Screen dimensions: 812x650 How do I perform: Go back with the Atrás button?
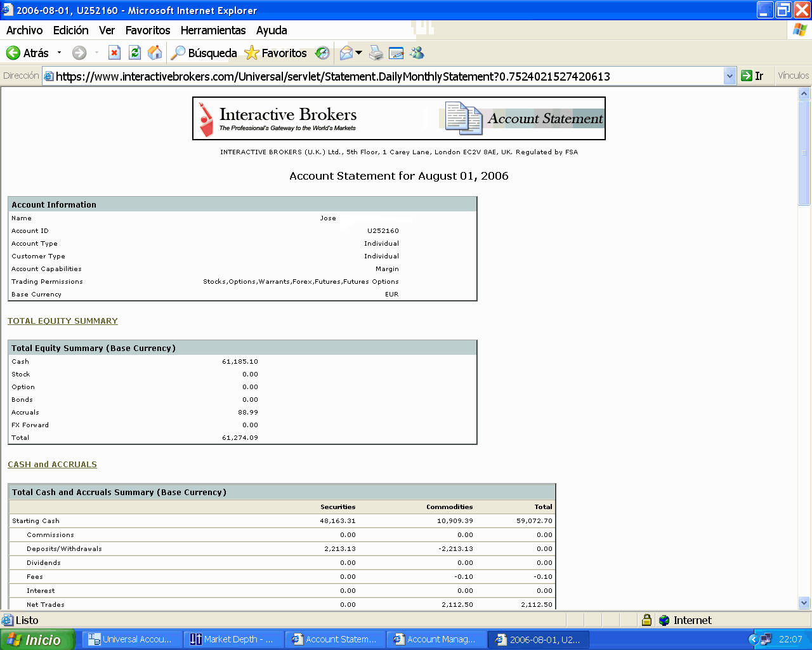point(27,53)
